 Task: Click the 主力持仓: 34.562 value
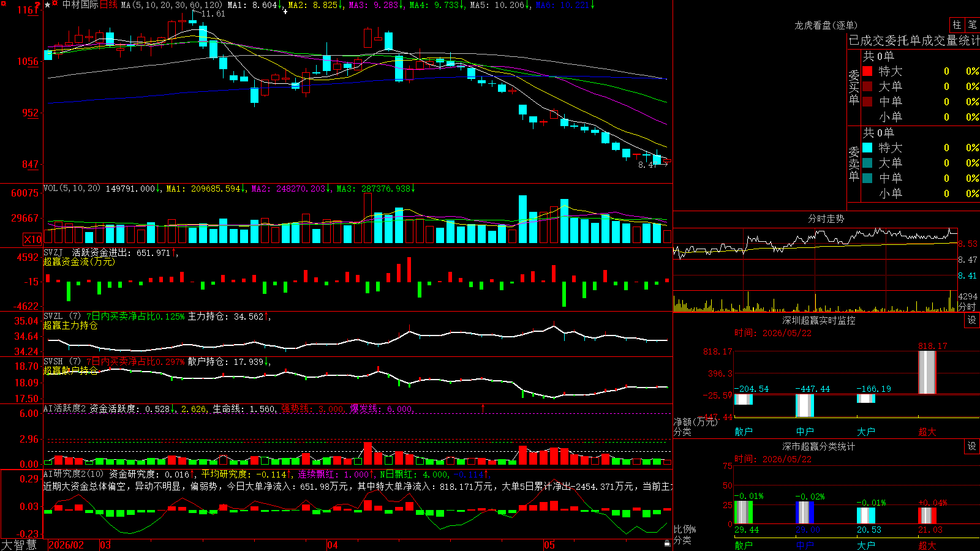[225, 317]
